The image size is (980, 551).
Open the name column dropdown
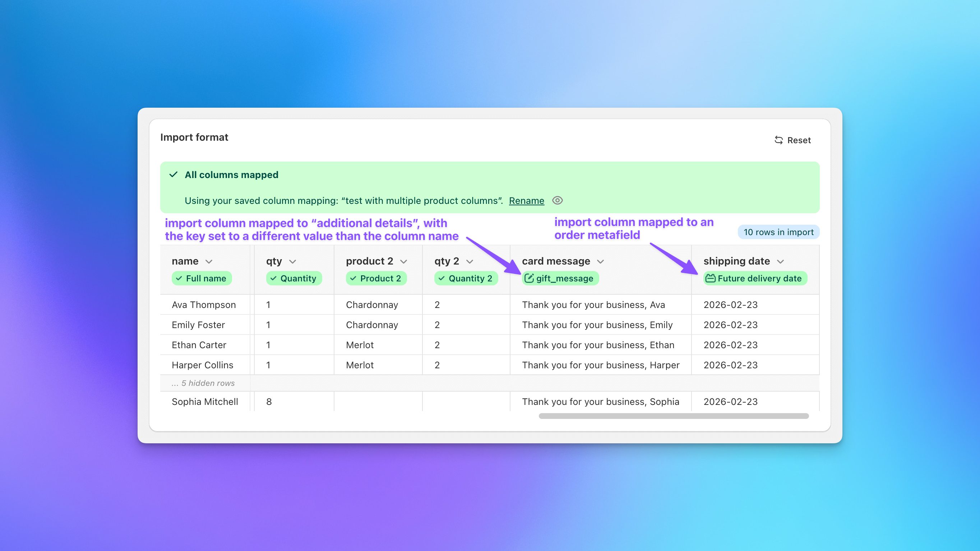[x=208, y=261]
